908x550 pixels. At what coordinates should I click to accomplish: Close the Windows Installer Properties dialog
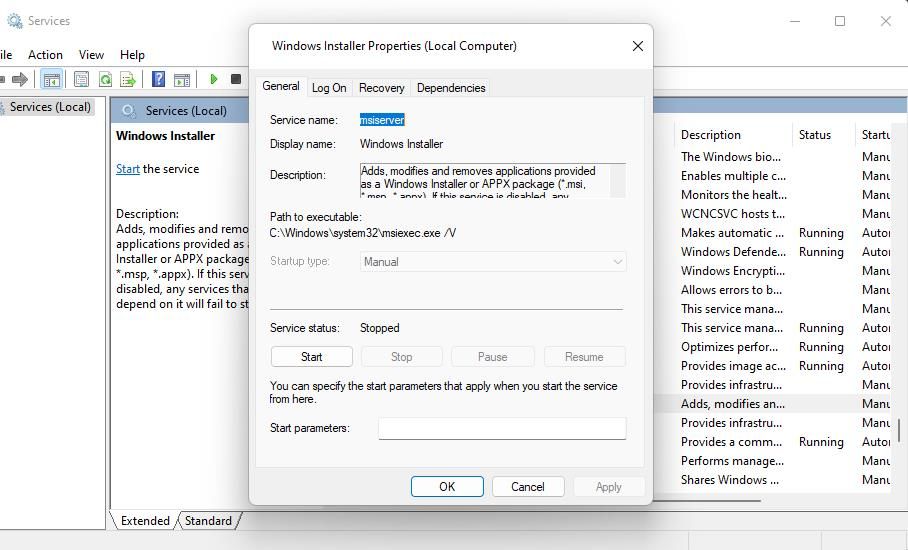638,46
